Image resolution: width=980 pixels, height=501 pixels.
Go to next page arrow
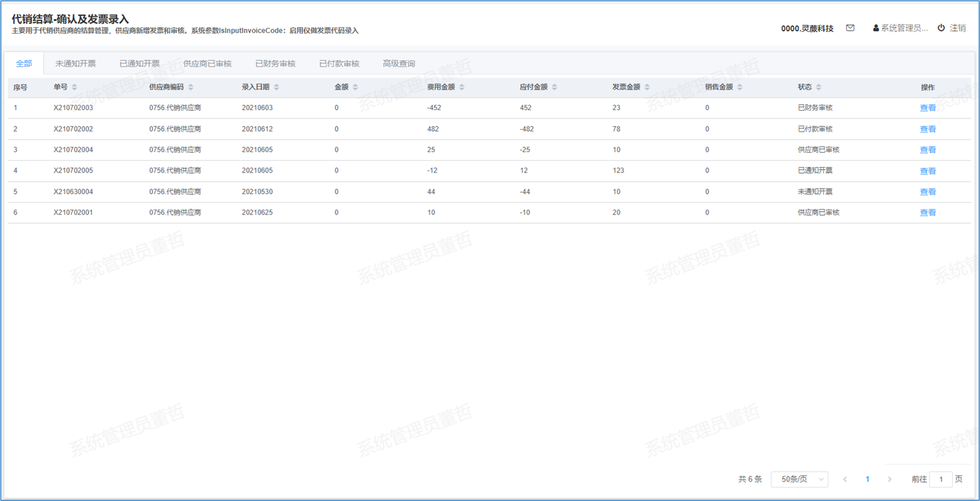tap(889, 479)
